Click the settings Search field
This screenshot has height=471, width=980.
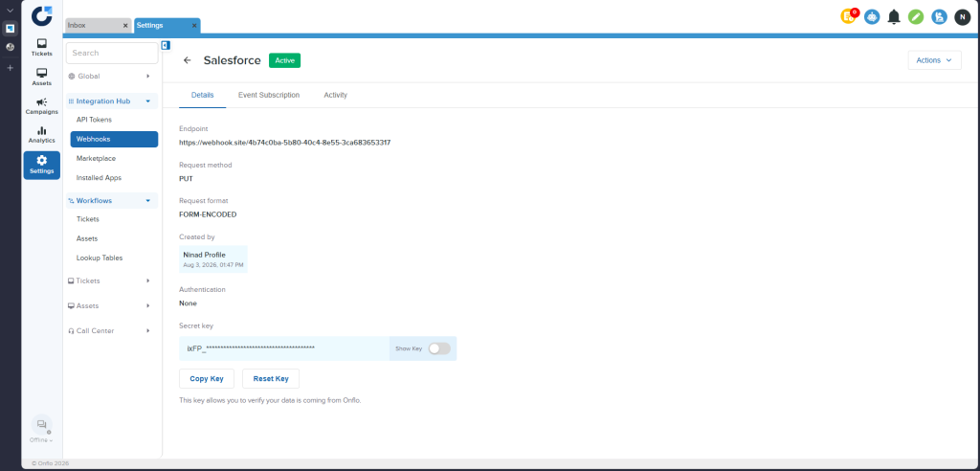(112, 54)
